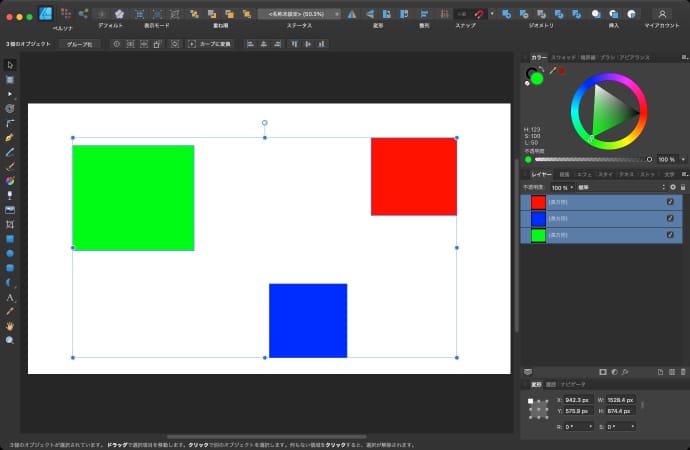This screenshot has height=450, width=690.
Task: Click the グループ化 (Group) button
Action: 77,44
